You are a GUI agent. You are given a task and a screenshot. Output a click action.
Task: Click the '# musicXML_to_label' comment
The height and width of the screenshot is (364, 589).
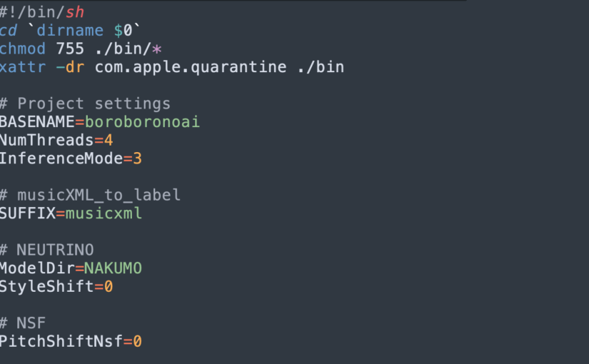[x=90, y=195]
